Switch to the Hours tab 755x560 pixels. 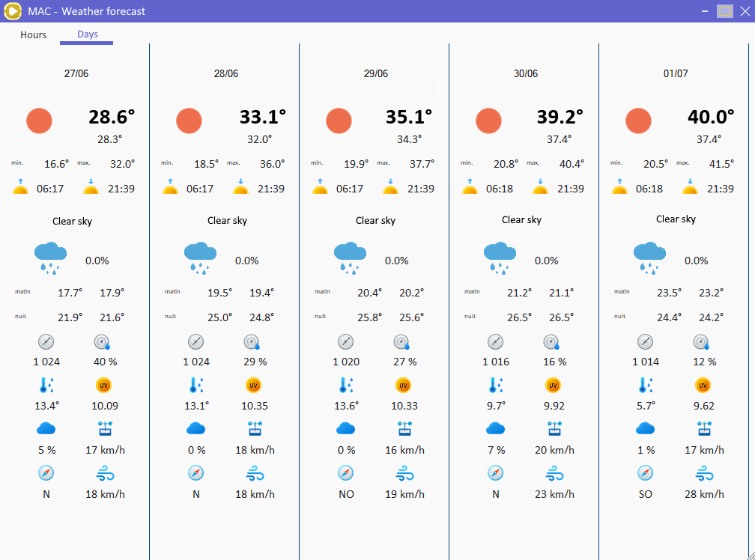point(33,34)
